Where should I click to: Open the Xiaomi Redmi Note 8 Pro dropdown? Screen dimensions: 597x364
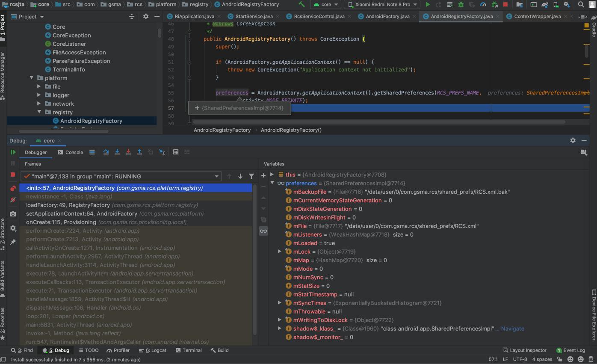[x=382, y=4]
